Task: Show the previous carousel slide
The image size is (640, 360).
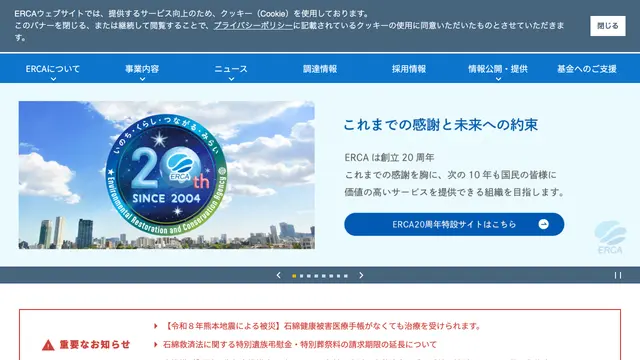Action: click(x=278, y=276)
